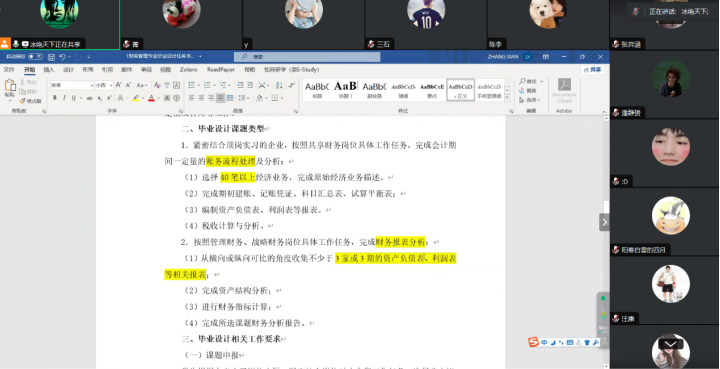720x369 pixels.
Task: Switch to the Insert ribbon tab
Action: pos(49,70)
